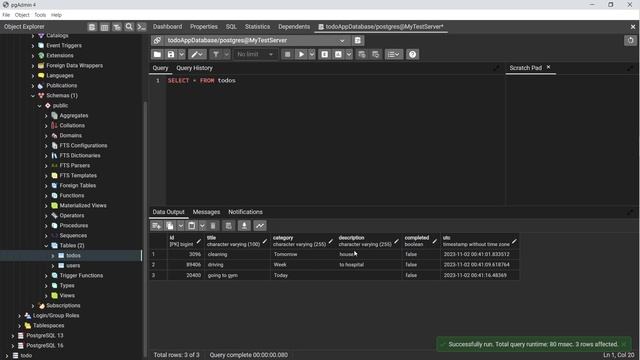Click the 'cleaning' title cell
The image size is (640, 360).
pos(237,254)
